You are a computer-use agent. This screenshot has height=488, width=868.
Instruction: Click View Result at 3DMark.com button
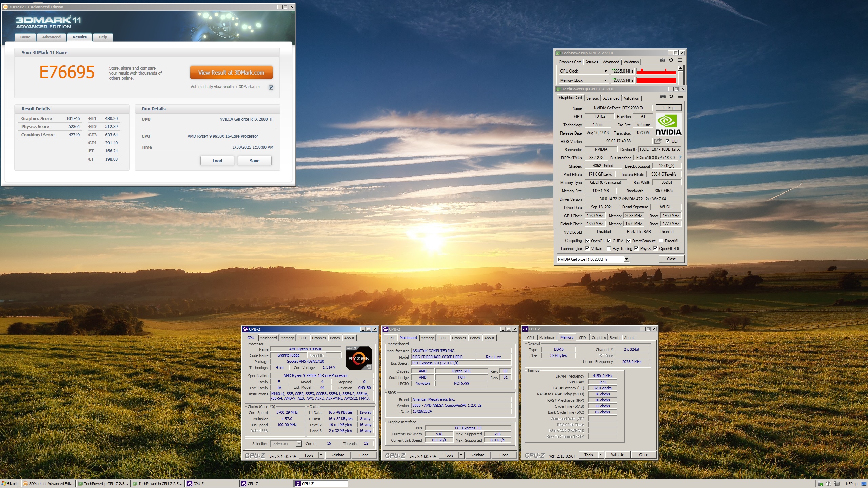click(231, 73)
